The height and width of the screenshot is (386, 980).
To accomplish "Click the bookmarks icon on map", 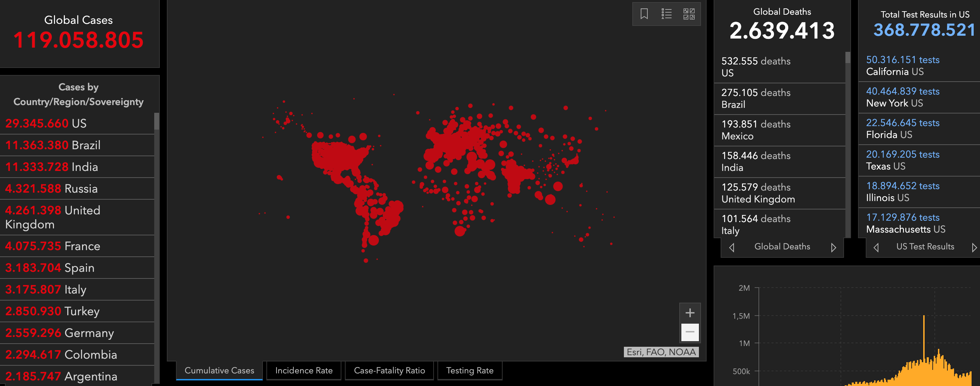I will click(x=644, y=14).
